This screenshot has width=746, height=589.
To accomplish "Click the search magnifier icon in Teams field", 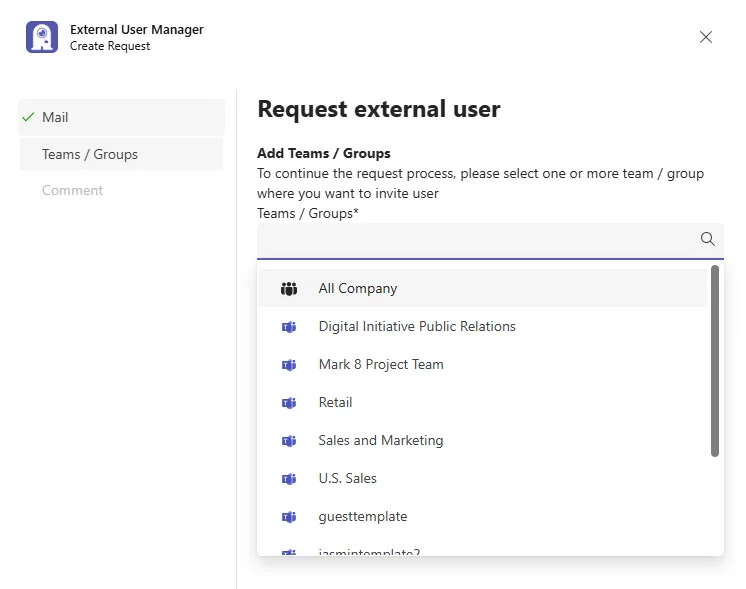I will tap(707, 239).
